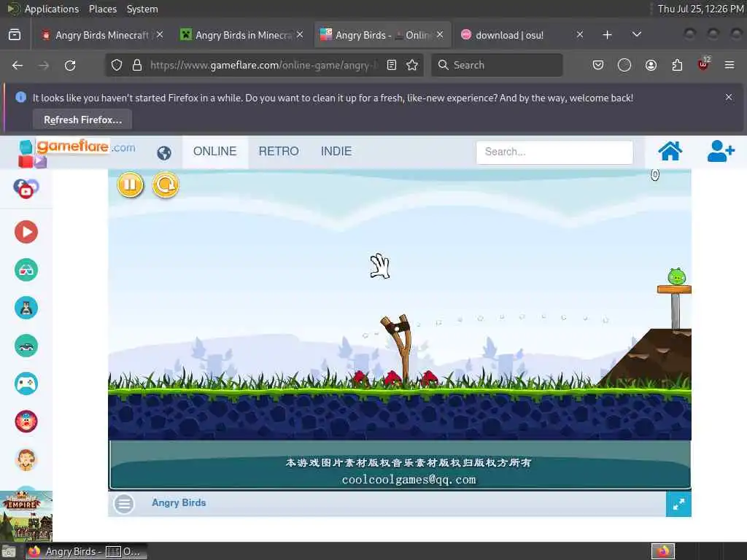This screenshot has height=560, width=747.
Task: Open the red character face sidebar icon
Action: (x=26, y=421)
